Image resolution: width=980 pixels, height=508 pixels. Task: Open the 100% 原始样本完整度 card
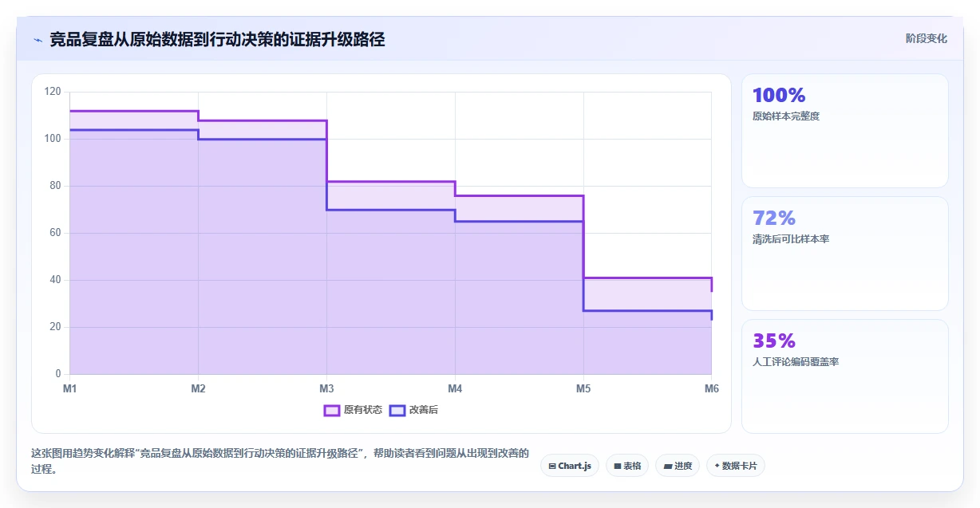point(845,131)
